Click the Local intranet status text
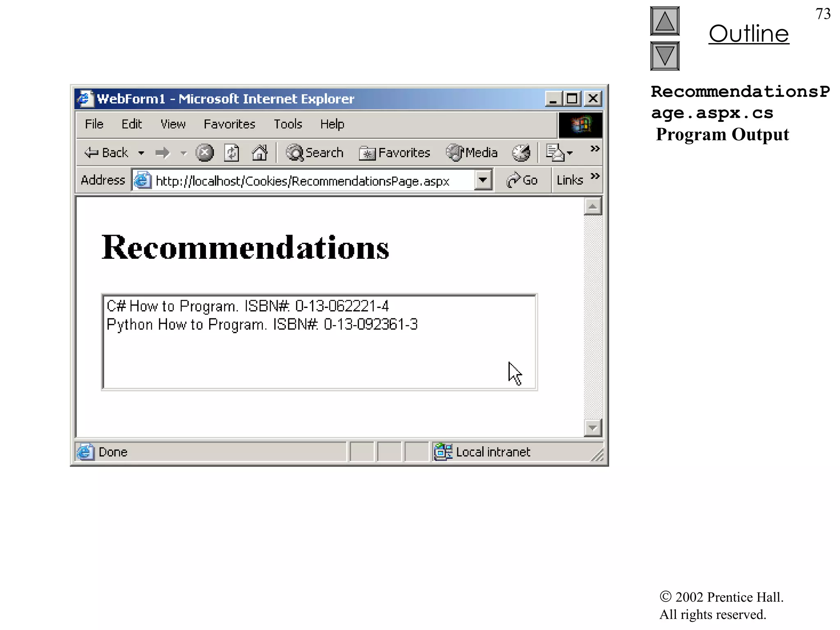Viewport: 840px width, 630px height. (493, 452)
